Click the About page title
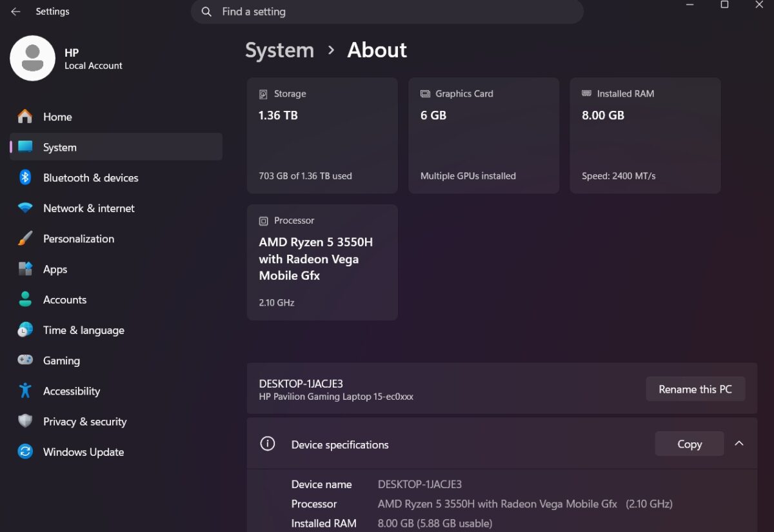The image size is (774, 532). coord(377,50)
